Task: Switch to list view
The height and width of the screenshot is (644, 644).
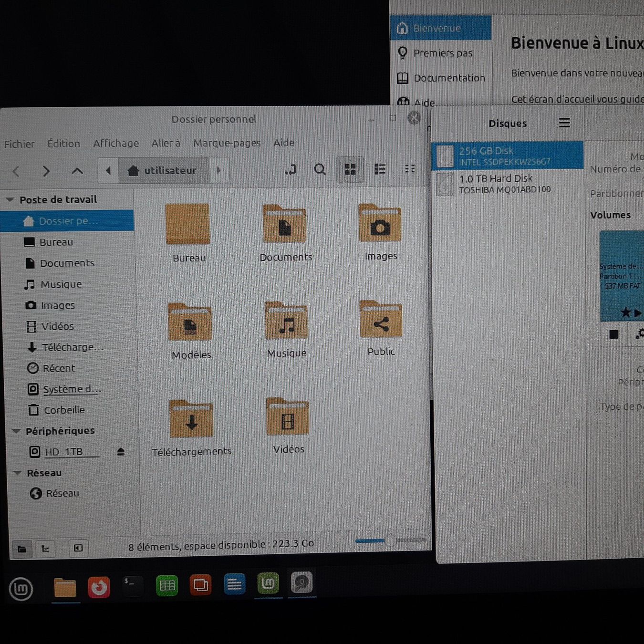Action: (380, 169)
